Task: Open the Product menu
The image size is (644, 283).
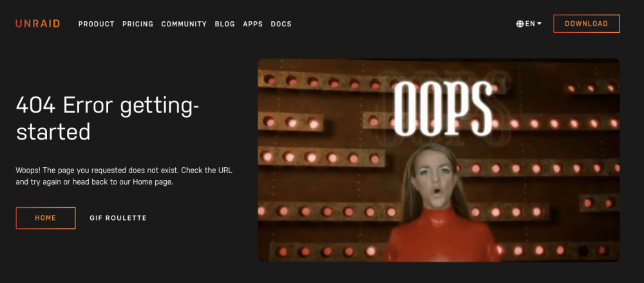Action: pyautogui.click(x=97, y=24)
